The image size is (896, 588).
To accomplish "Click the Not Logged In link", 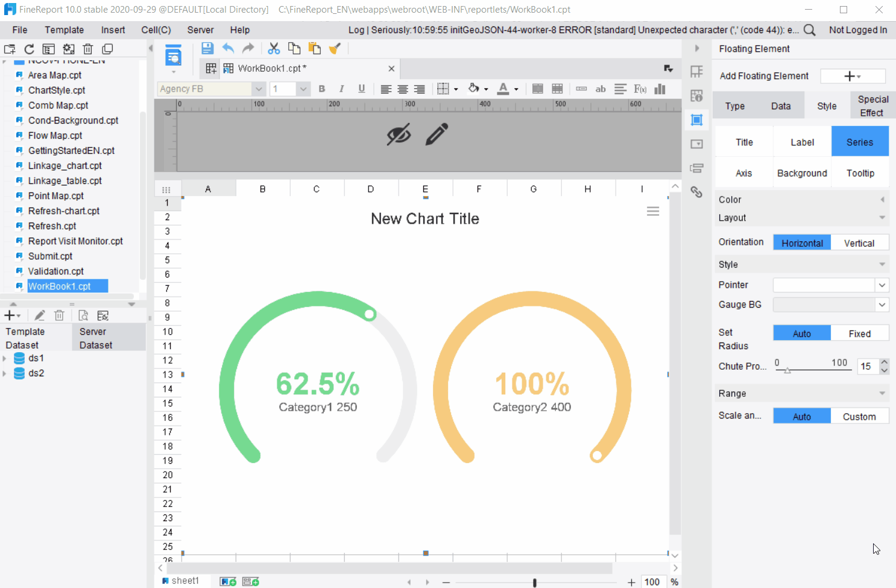I will pos(858,30).
